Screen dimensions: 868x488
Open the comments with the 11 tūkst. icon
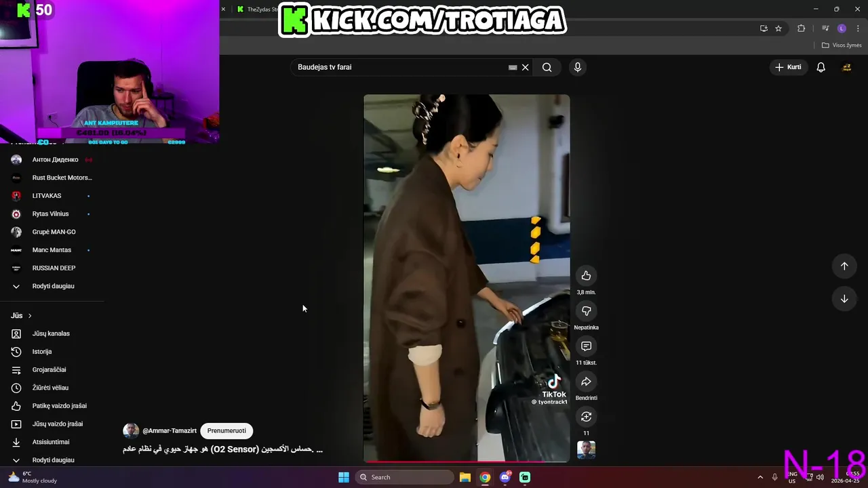(586, 346)
